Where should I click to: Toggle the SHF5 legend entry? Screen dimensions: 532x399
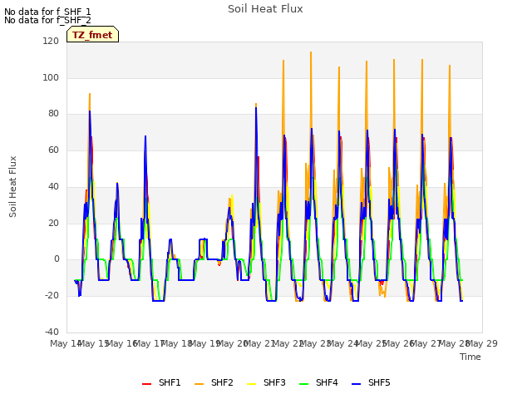[x=371, y=382]
